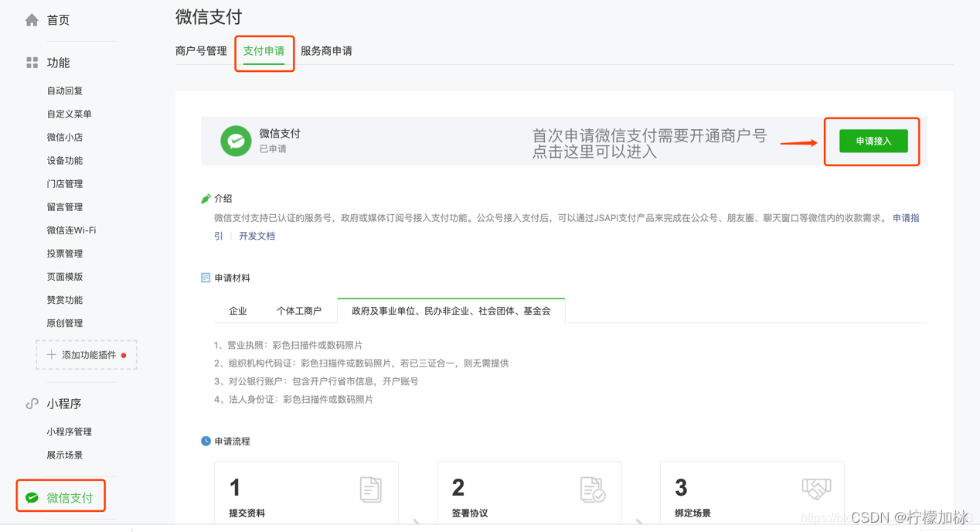Go to 首页 in the sidebar
The height and width of the screenshot is (532, 980).
pos(58,20)
